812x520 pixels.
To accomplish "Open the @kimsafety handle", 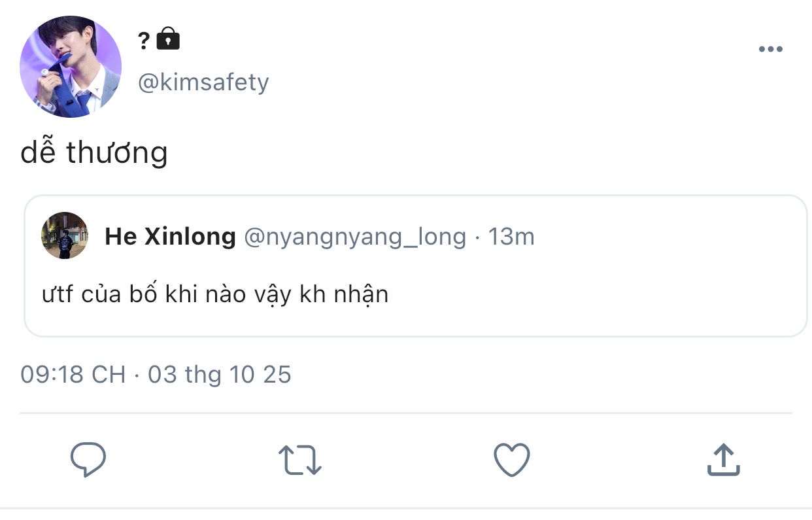I will tap(203, 82).
